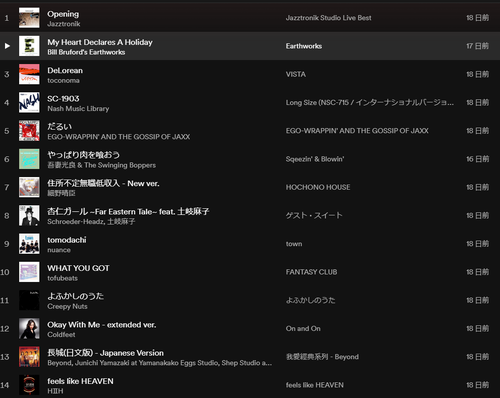Click the 長城 Japanese Version album cover
The width and height of the screenshot is (500, 398).
click(x=29, y=357)
